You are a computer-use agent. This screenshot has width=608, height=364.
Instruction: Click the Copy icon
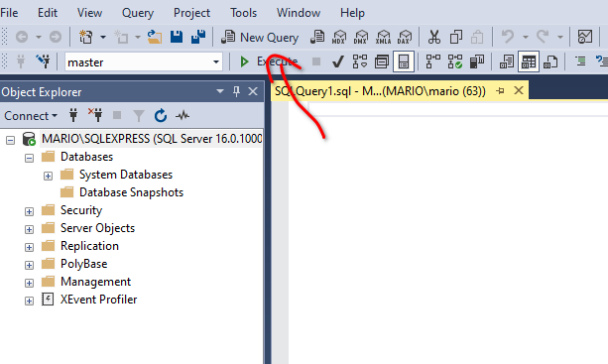point(455,38)
